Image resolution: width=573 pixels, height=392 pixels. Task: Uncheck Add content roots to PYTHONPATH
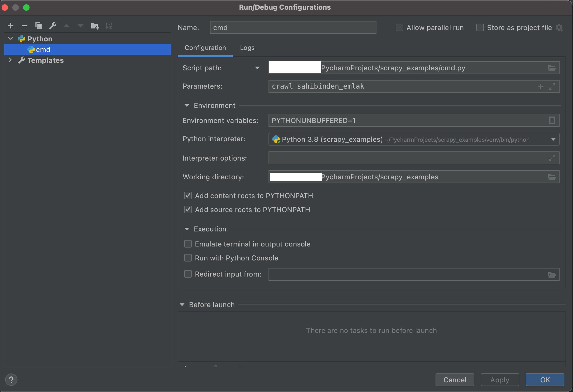point(188,195)
